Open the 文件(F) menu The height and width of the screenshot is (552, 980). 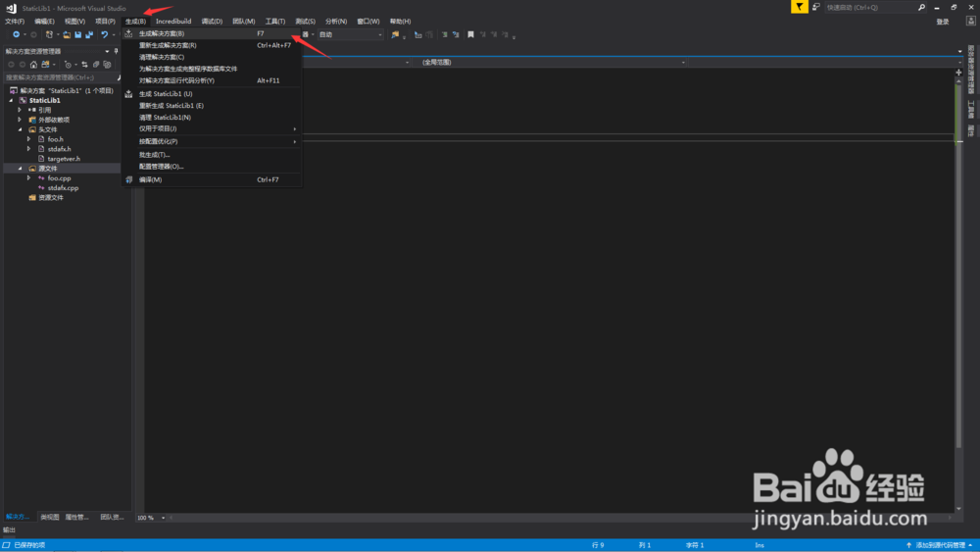(15, 22)
